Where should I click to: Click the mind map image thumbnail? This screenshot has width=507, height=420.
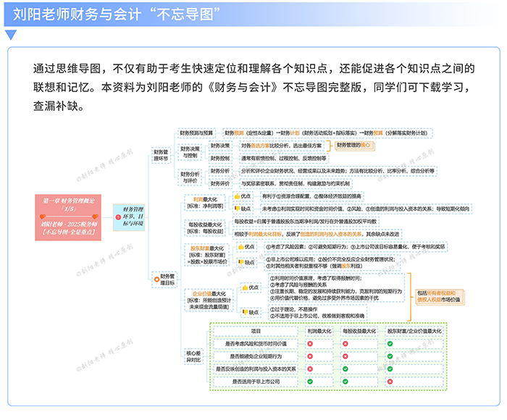253,259
